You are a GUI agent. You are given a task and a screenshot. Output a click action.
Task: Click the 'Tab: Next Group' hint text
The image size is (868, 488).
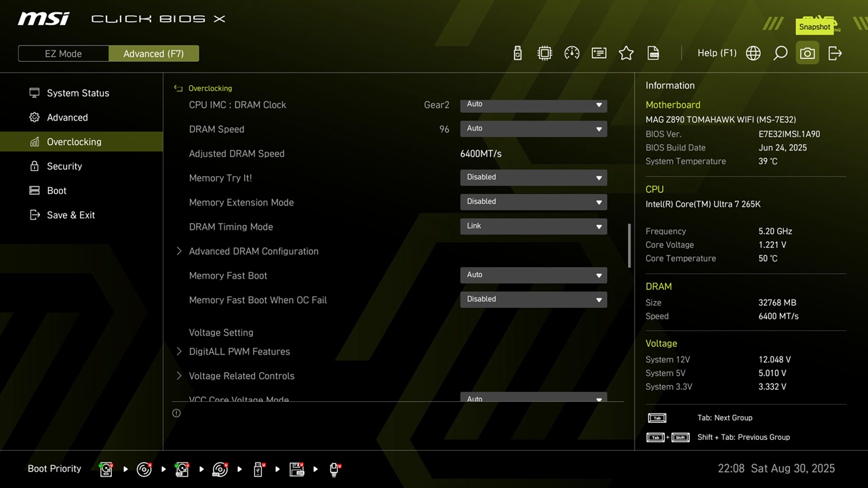coord(725,418)
